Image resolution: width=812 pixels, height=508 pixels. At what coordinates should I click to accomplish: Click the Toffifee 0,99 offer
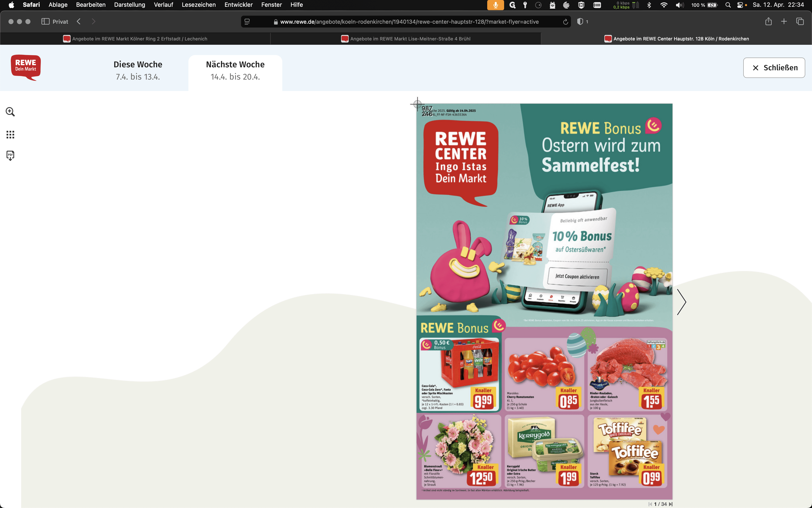[627, 451]
